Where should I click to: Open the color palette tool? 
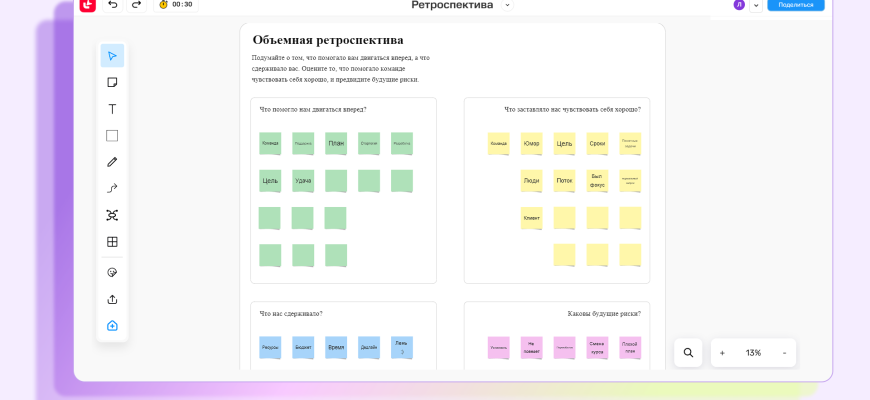pos(112,272)
